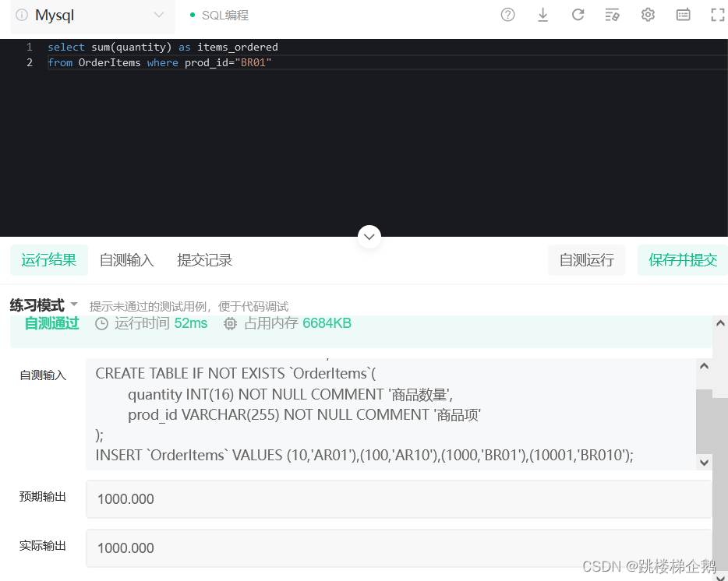The image size is (728, 581).
Task: Click the clock icon beside 运行时间
Action: tap(101, 323)
